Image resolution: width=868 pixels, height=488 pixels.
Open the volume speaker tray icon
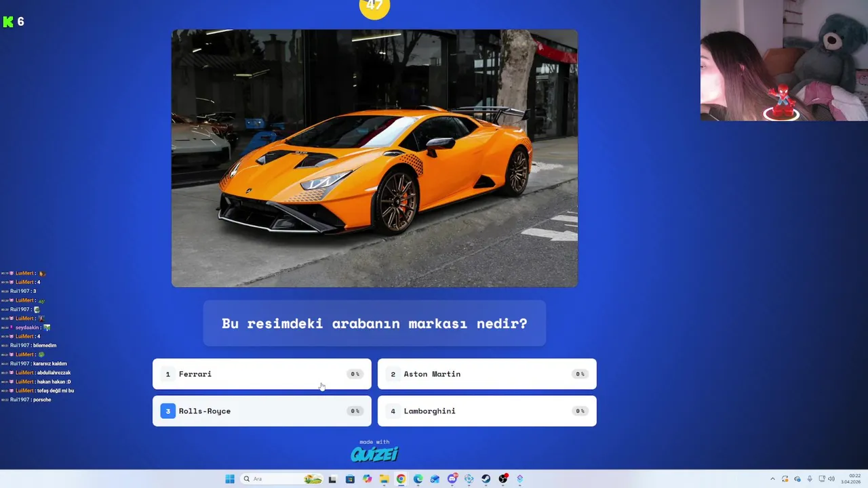click(831, 479)
